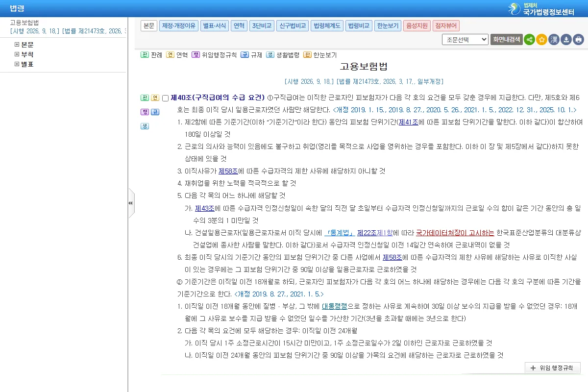Image resolution: width=588 pixels, height=392 pixels.
Task: Open the 법령비교 tab
Action: (359, 26)
